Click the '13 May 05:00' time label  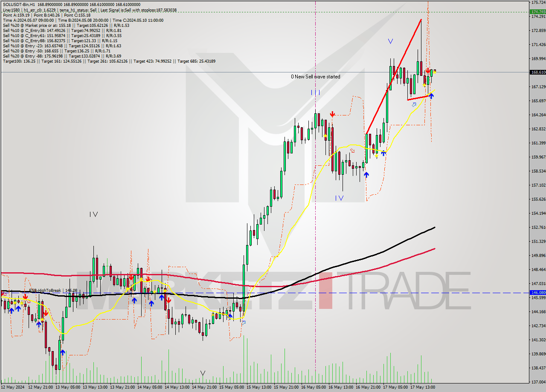click(67, 387)
